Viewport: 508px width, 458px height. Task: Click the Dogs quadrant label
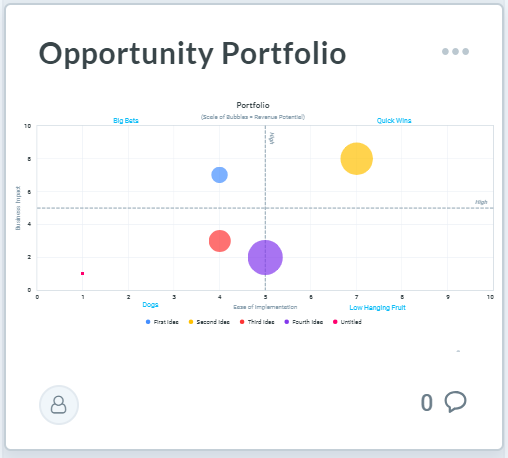coord(150,304)
